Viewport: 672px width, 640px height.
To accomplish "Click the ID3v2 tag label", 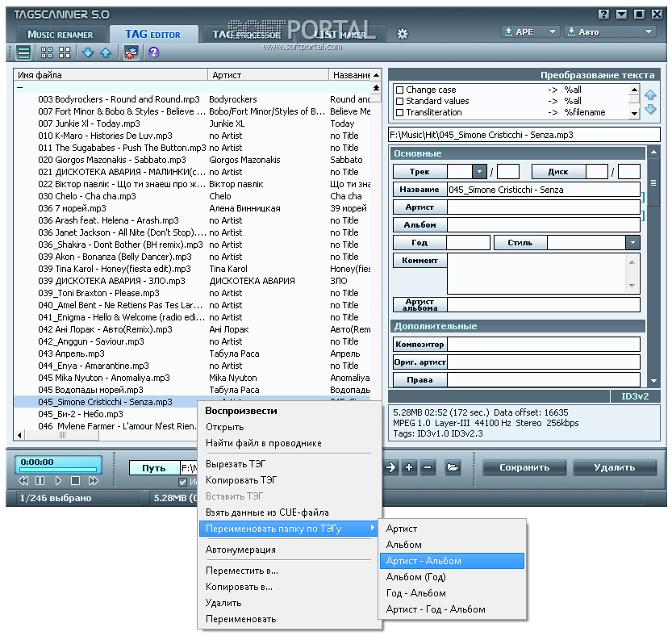I will [635, 396].
